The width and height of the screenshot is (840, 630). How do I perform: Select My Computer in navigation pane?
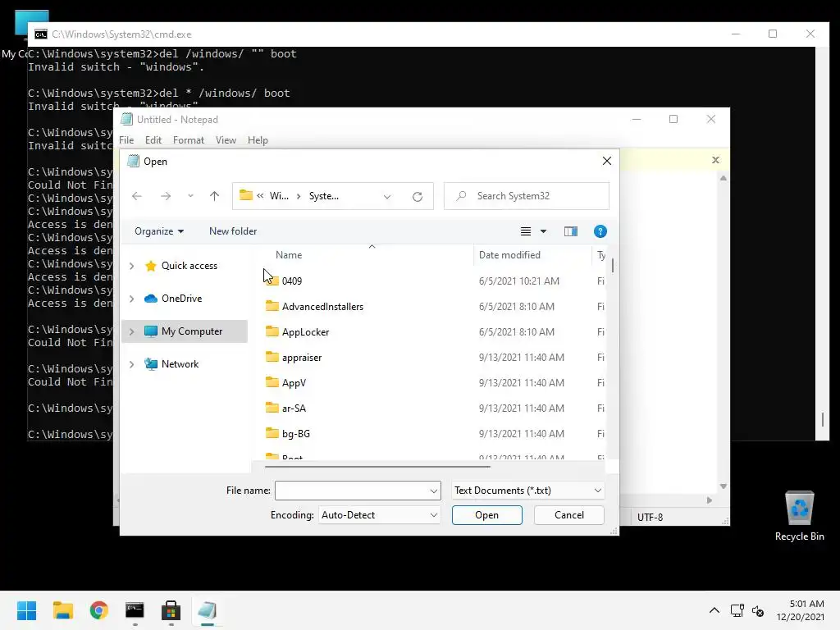point(192,331)
